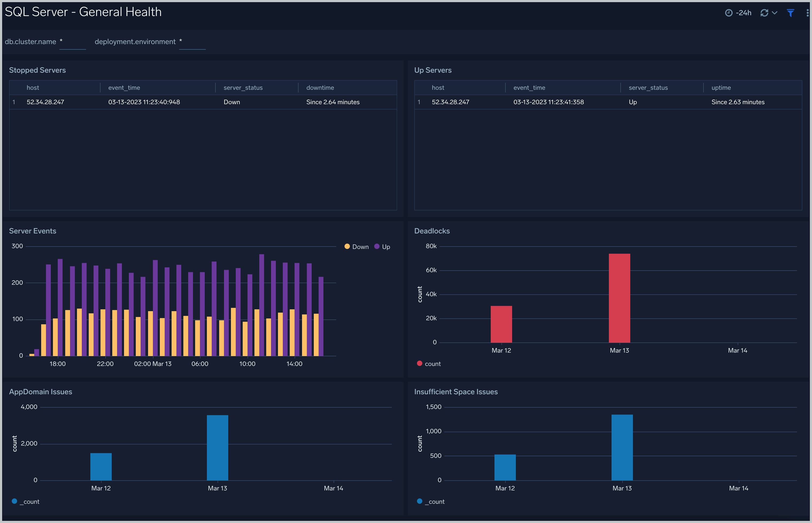The image size is (812, 523).
Task: Open the Server Events panel title
Action: tap(33, 231)
